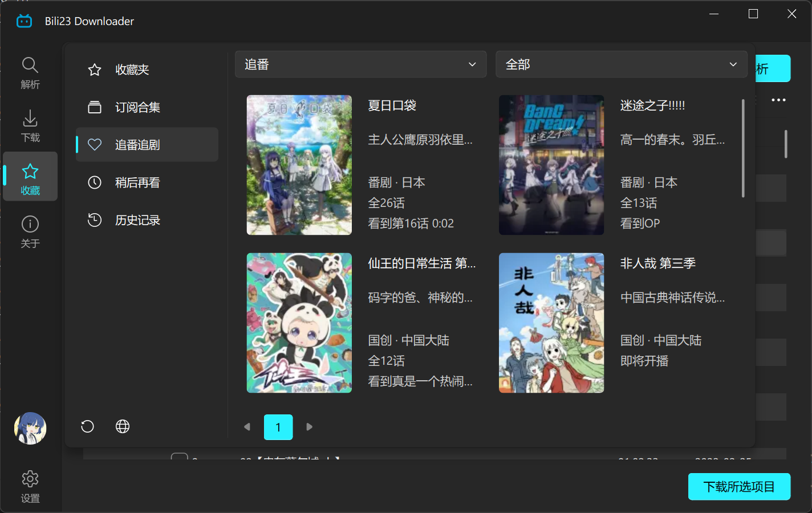Click the globe icon next to refresh
The image size is (812, 513).
[122, 426]
